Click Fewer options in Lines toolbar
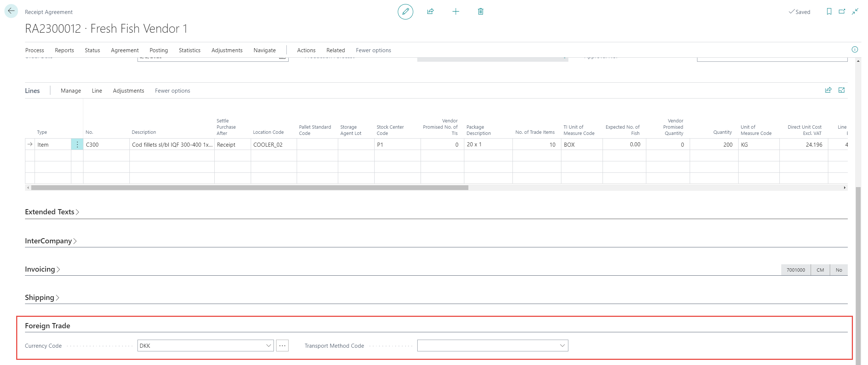 [x=172, y=91]
